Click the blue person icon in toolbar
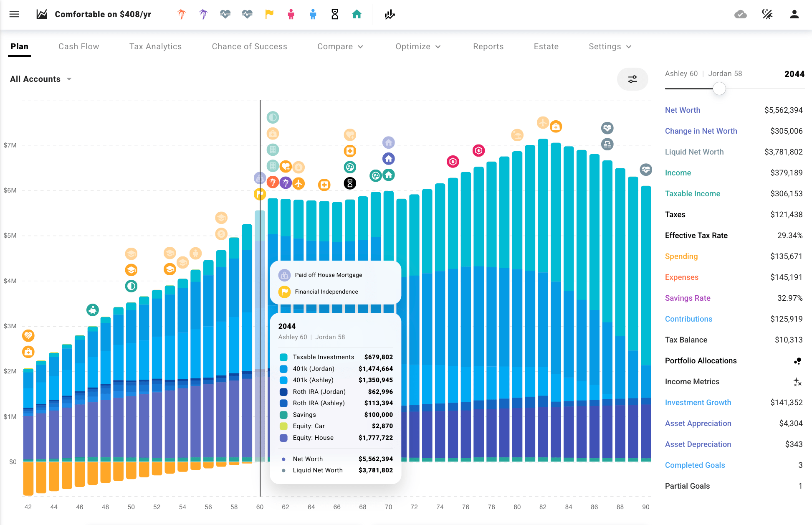 click(x=313, y=14)
